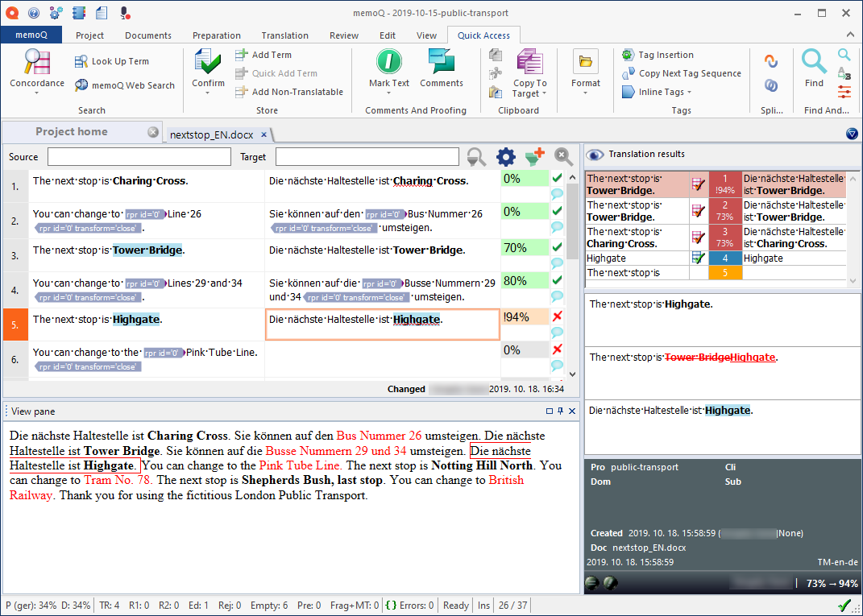The height and width of the screenshot is (616, 863).
Task: Click the Look Up Term icon
Action: click(x=81, y=61)
